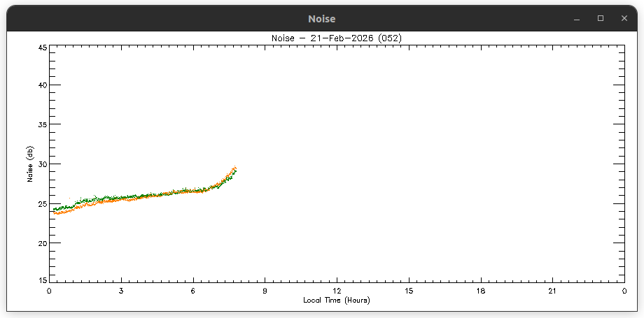Click the 18 hour tick label on the x-axis

(x=480, y=290)
